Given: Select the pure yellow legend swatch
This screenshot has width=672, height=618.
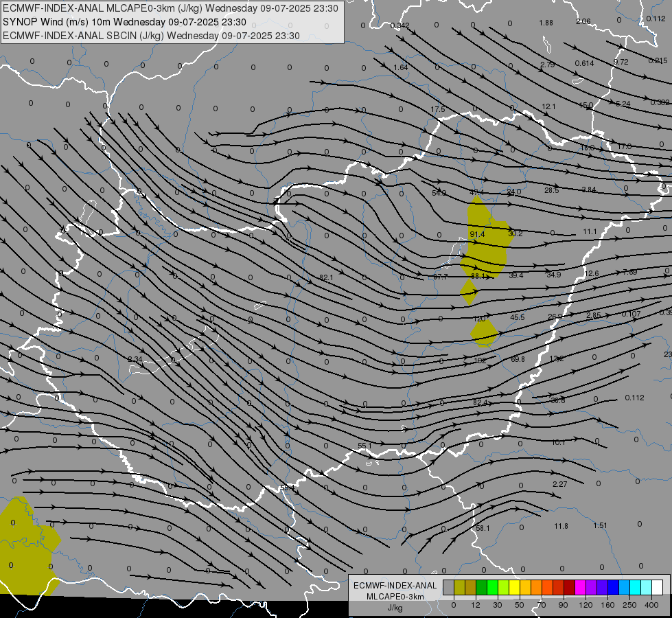Looking at the screenshot, I should coord(514,587).
